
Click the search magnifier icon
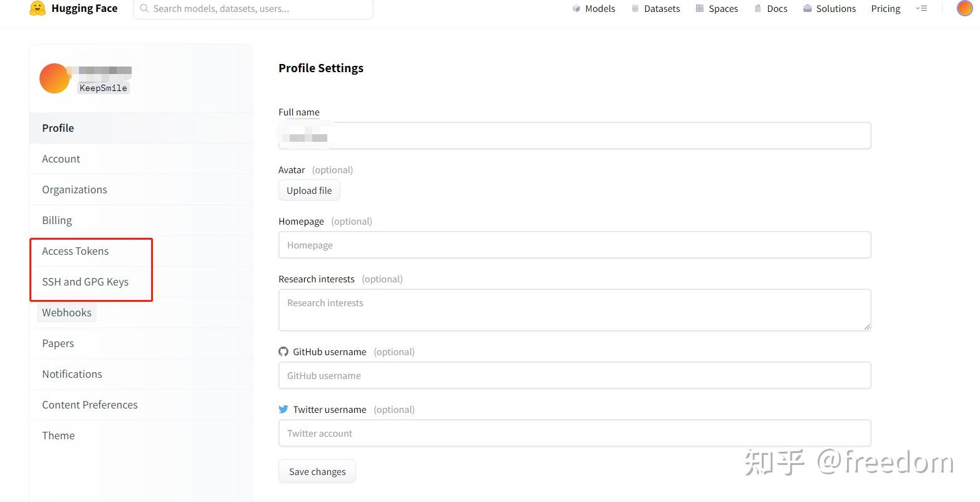(144, 9)
